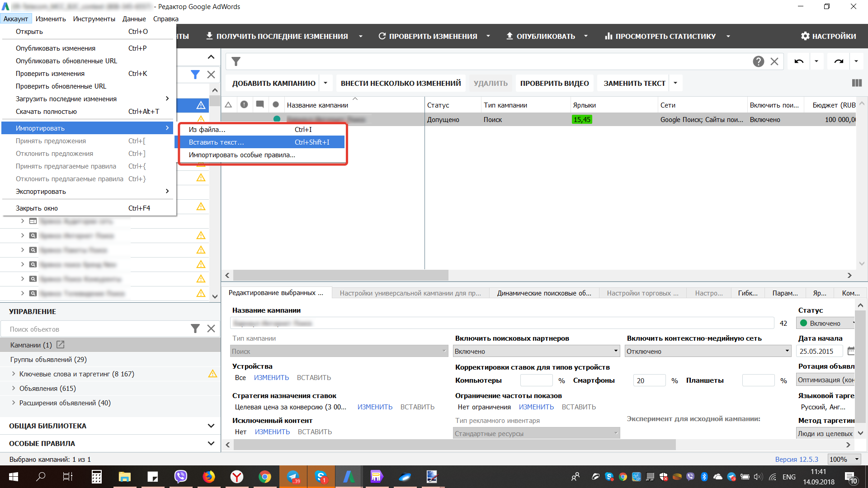Click the warning icon beside Ключевые слова и таргетинг
This screenshot has height=488, width=868.
click(x=212, y=374)
